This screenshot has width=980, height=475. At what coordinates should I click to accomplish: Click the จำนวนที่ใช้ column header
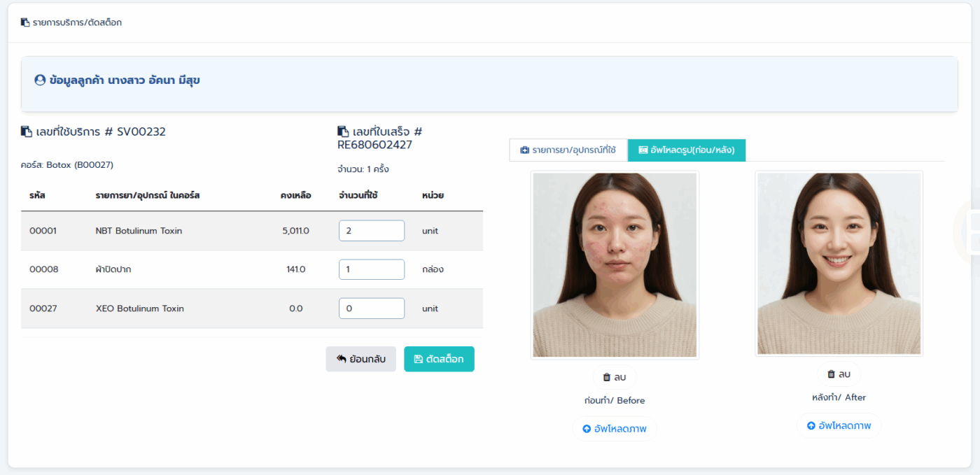pos(358,195)
